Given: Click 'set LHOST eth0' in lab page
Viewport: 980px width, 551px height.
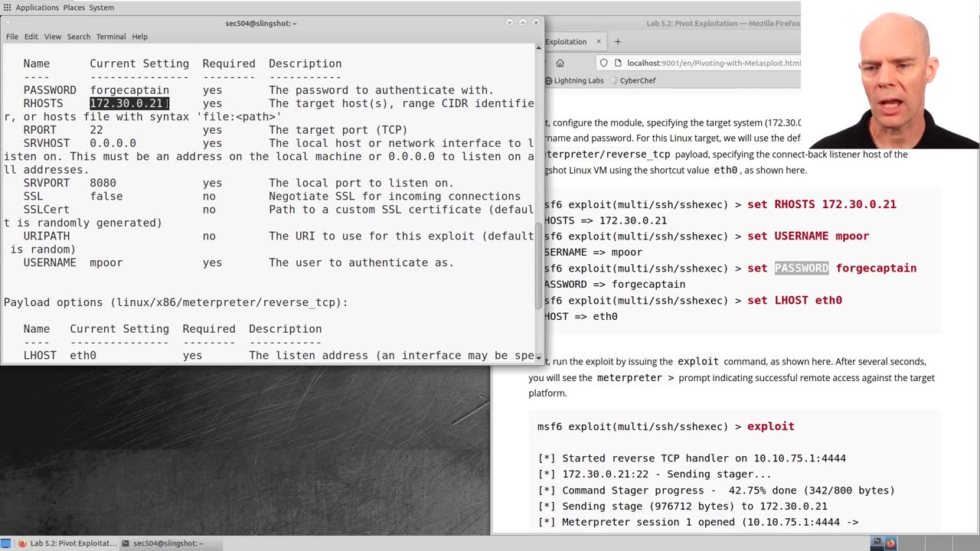Looking at the screenshot, I should click(795, 301).
